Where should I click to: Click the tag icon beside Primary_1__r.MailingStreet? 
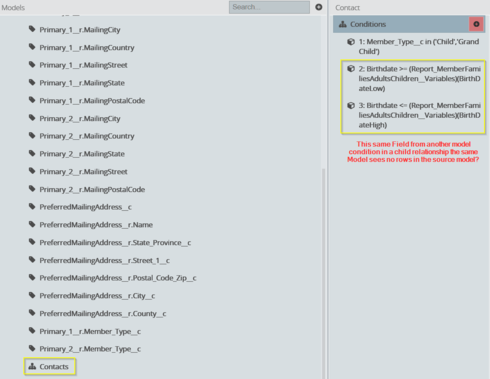coord(32,64)
